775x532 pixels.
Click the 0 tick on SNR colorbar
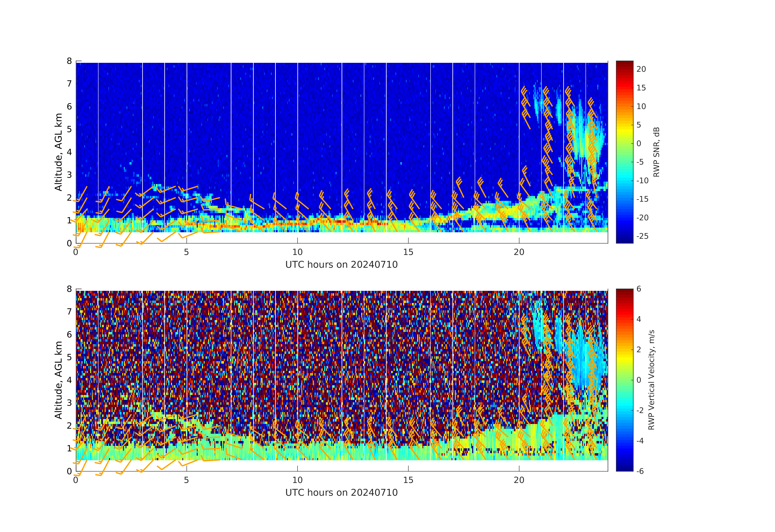(639, 143)
